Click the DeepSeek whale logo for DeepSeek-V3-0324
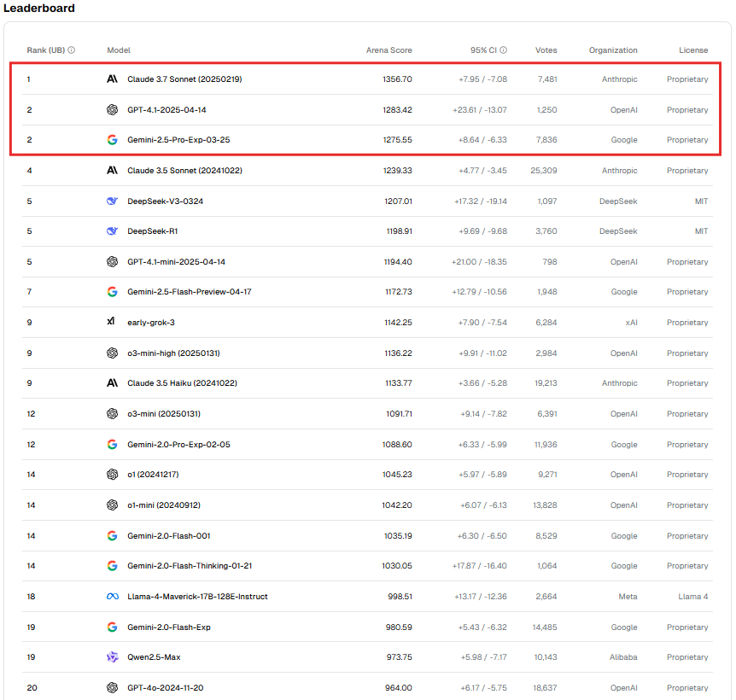The height and width of the screenshot is (700, 736). 112,201
